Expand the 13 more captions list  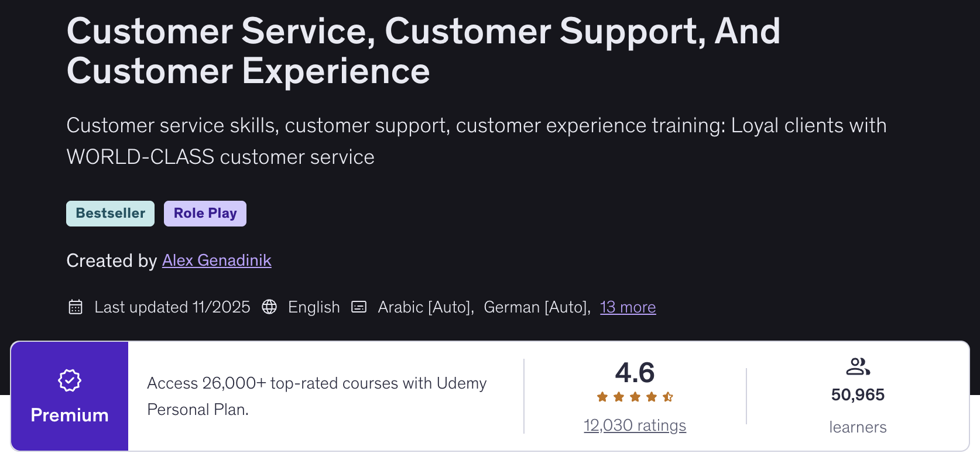[x=628, y=307]
